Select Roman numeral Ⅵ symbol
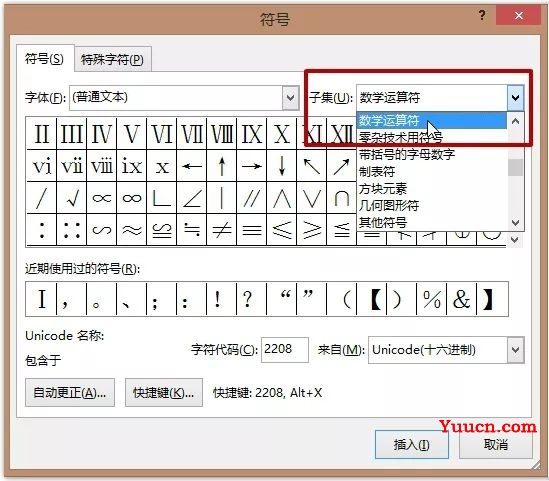Image resolution: width=549 pixels, height=481 pixels. (162, 134)
